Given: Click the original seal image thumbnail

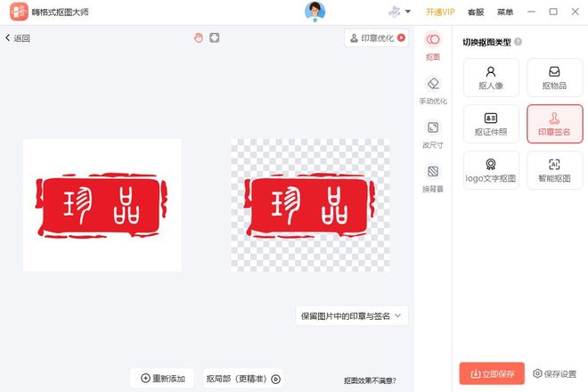Looking at the screenshot, I should click(102, 205).
